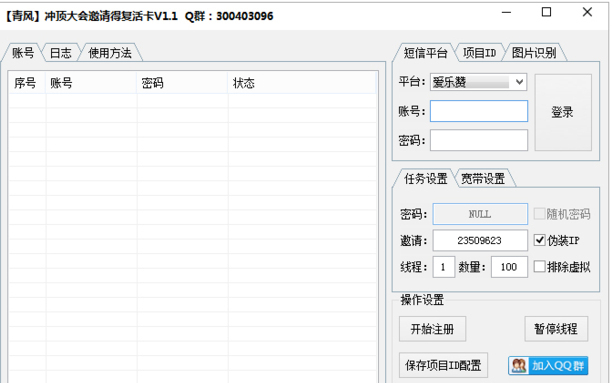The width and height of the screenshot is (612, 383).
Task: Minimize the window
Action: pyautogui.click(x=507, y=12)
